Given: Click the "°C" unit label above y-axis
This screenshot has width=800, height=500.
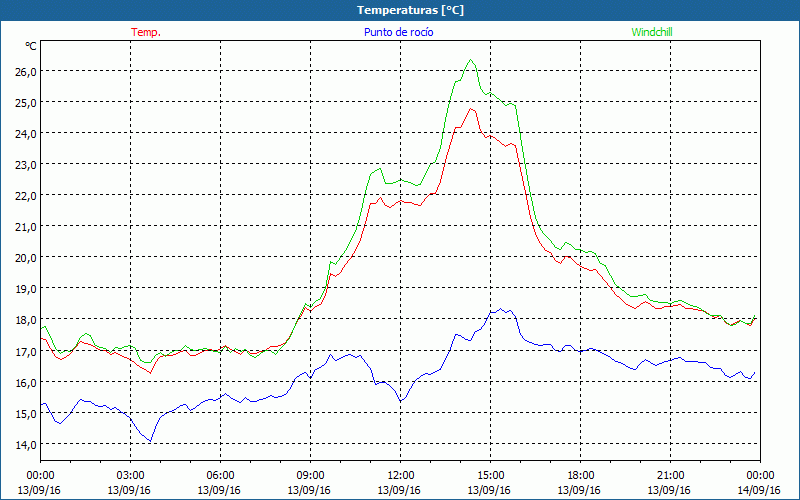Looking at the screenshot, I should 31,46.
